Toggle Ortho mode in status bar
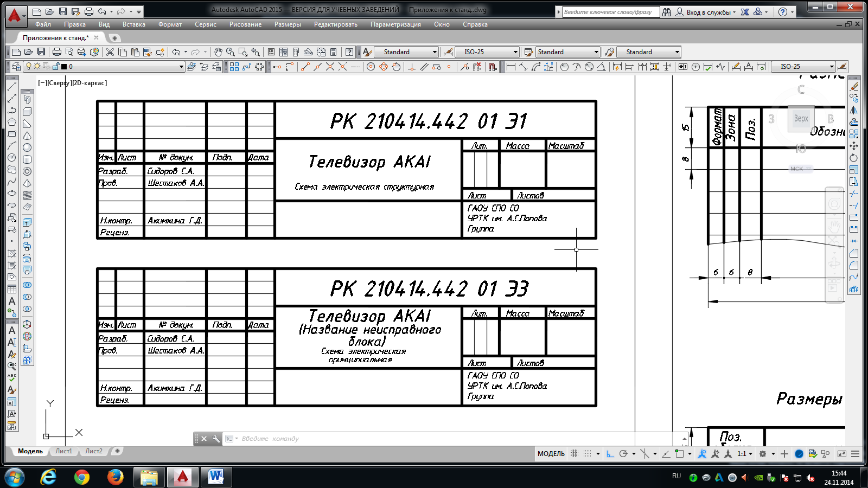Screen dimensions: 868x488 tap(610, 454)
